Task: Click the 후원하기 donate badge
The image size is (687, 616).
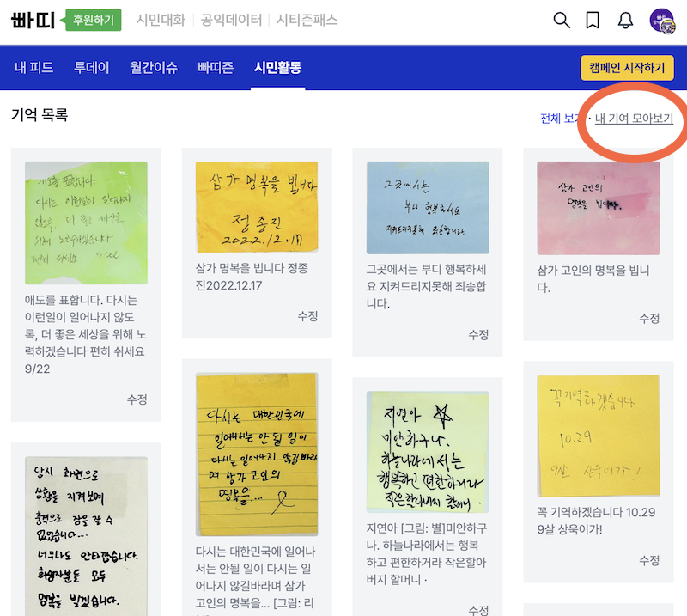Action: (x=94, y=20)
